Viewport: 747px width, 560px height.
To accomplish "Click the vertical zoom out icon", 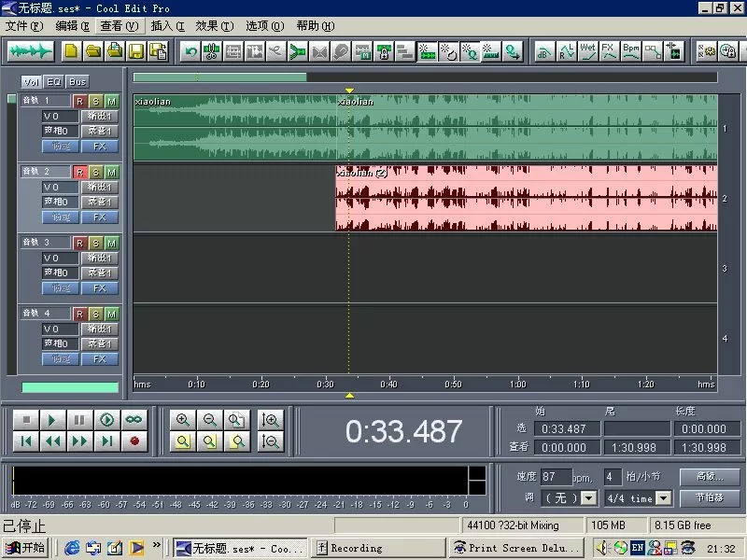I will (271, 441).
